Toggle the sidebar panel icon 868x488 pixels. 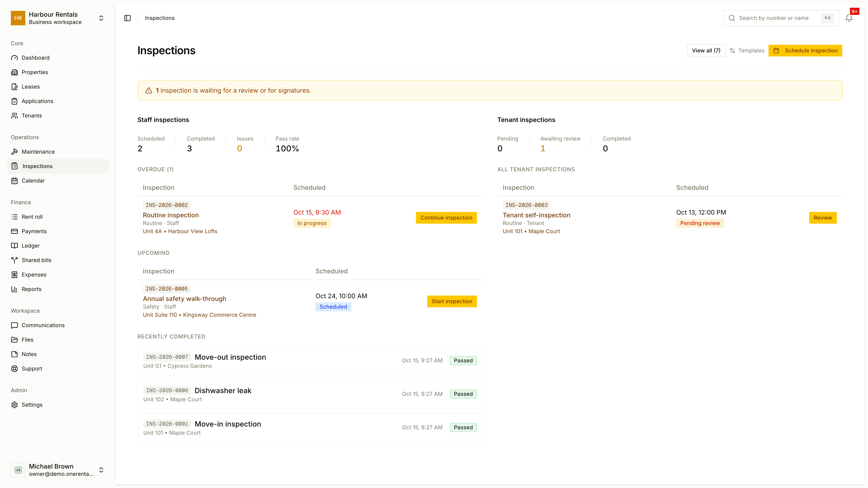[127, 18]
